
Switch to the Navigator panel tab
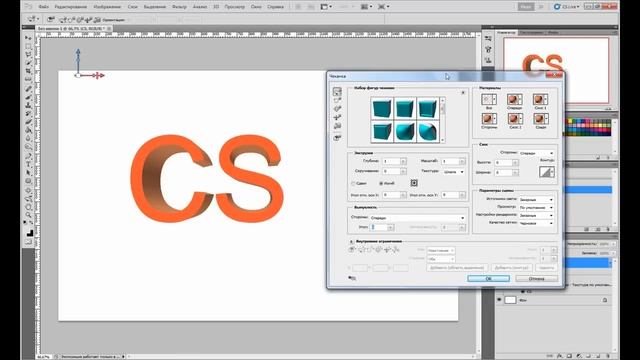(x=506, y=32)
